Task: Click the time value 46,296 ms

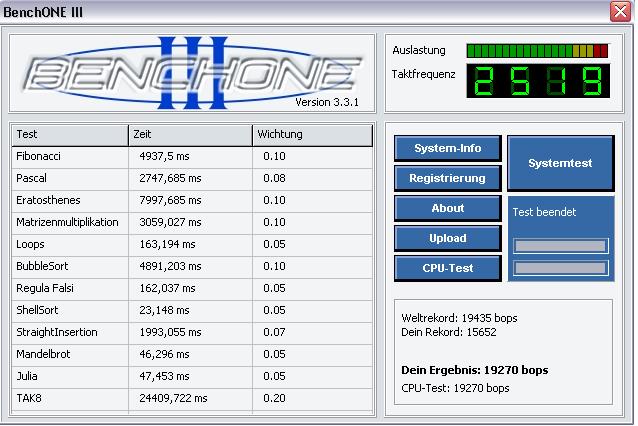Action: 164,354
